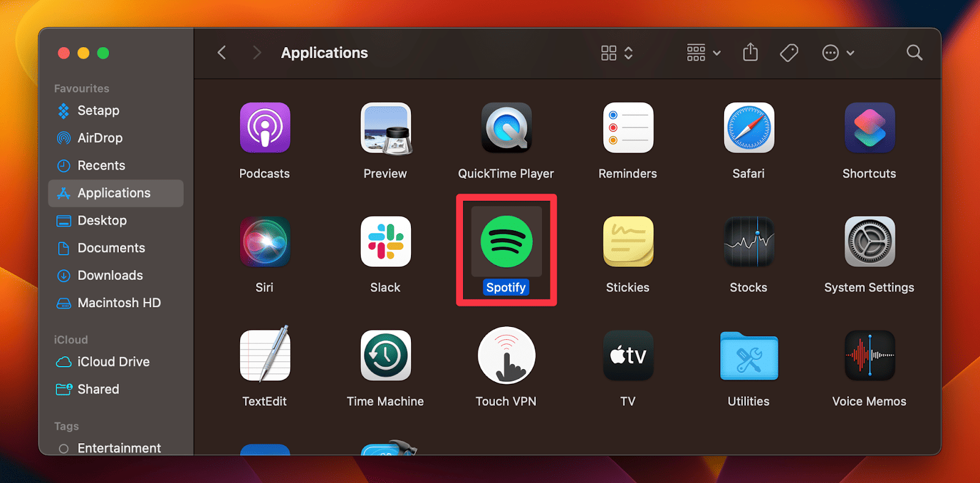Select the Voice Memos icon
This screenshot has height=483, width=980.
[x=870, y=356]
